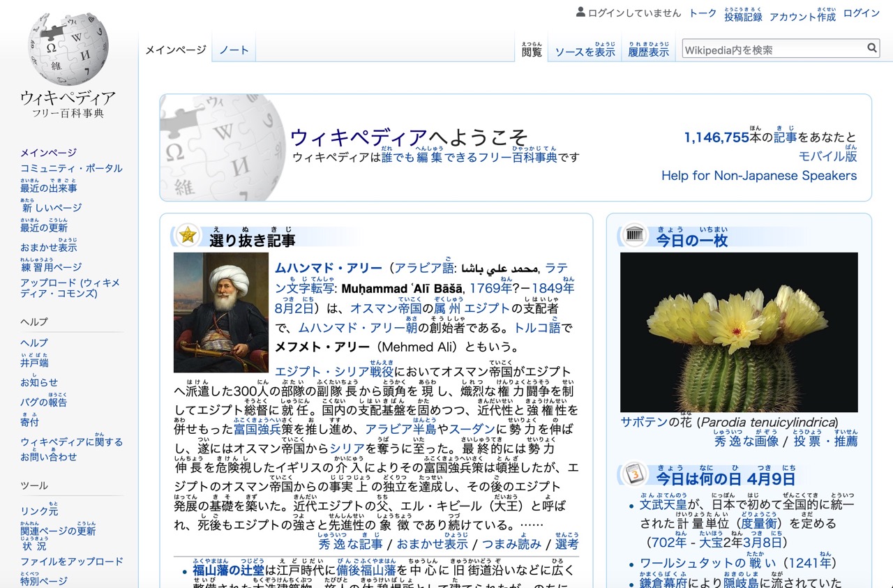Screen dimensions: 893x588
Task: Click the 誰でも編集できる link
Action: (428, 154)
